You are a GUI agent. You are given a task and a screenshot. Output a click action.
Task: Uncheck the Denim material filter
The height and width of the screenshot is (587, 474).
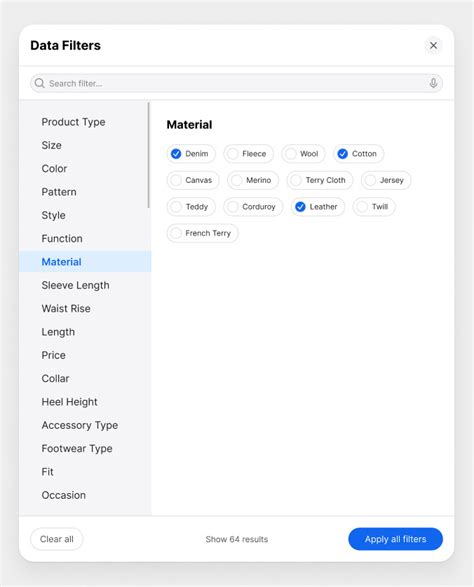191,154
